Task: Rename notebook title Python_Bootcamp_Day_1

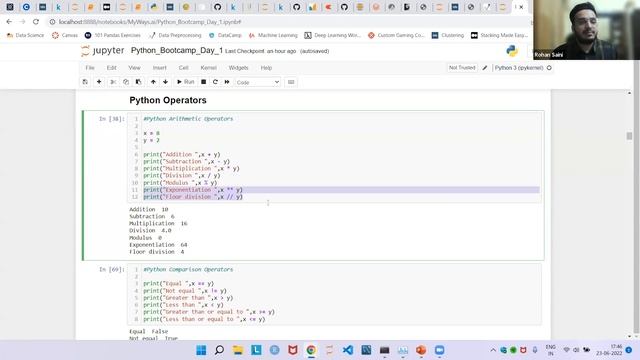Action: [x=177, y=51]
